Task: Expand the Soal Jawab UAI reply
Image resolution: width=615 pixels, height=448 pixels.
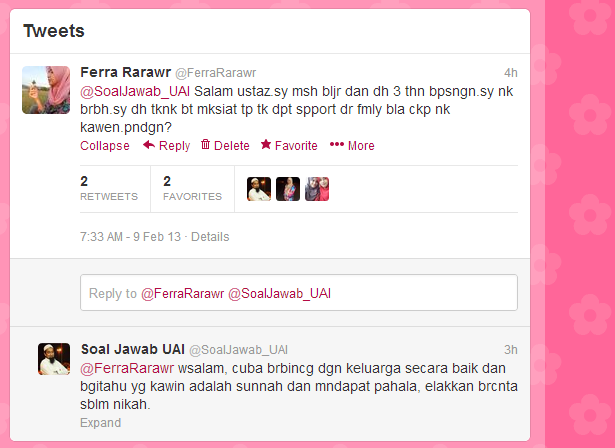Action: tap(100, 423)
